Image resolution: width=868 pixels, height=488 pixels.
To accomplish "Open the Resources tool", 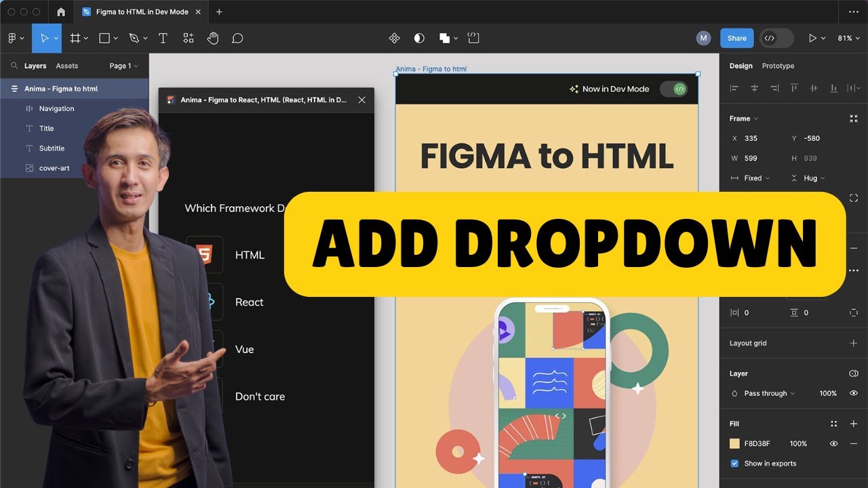I will tap(189, 39).
